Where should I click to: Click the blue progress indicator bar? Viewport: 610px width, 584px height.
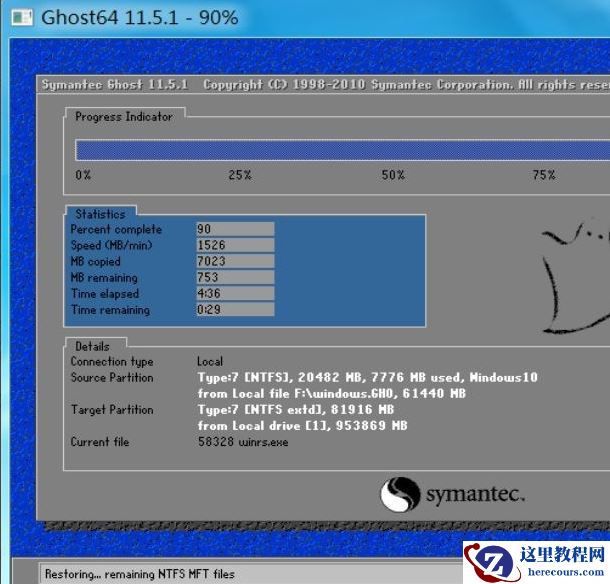pos(342,150)
